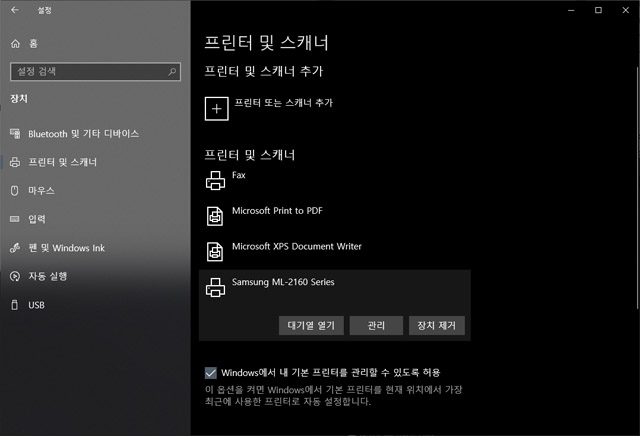Open Bluetooth 및 기타 디바이스 page
Screen dimensions: 640x436
[x=83, y=133]
